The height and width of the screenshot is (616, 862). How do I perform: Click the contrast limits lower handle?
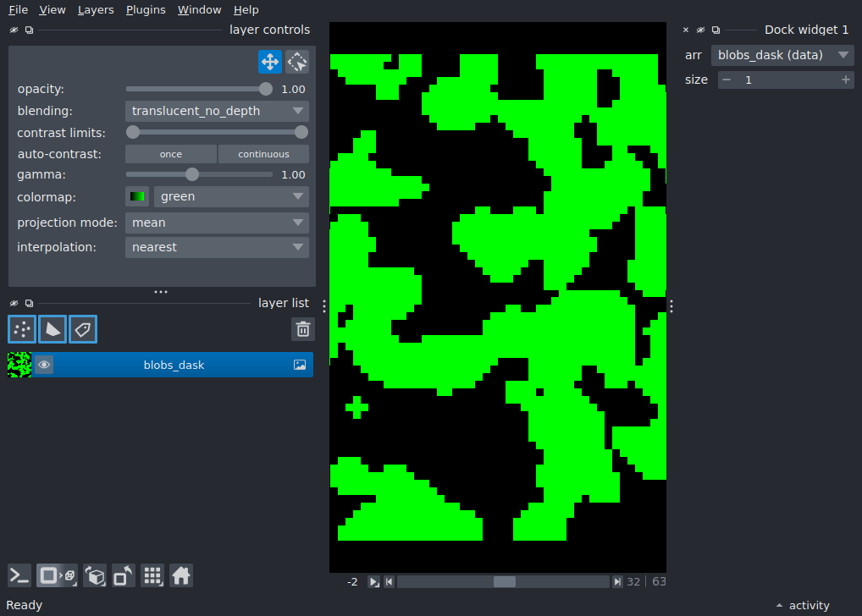(132, 133)
